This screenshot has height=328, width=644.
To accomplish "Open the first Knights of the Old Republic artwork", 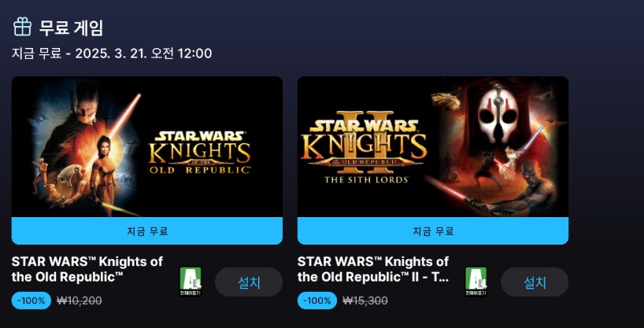I will (x=147, y=146).
